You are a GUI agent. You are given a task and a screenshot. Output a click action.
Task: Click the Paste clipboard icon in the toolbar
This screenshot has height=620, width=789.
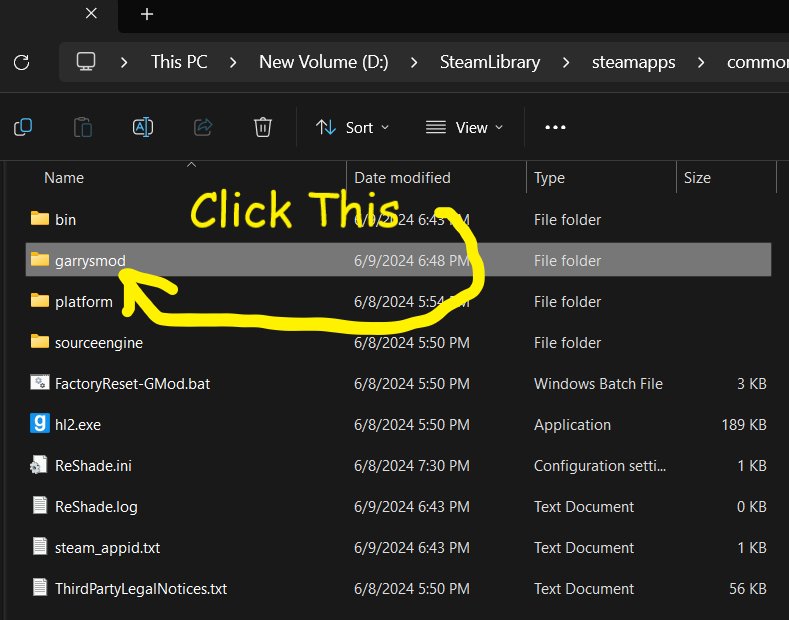tap(83, 127)
